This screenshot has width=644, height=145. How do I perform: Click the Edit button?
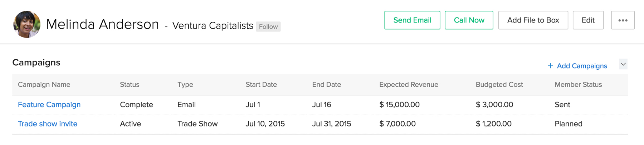[588, 20]
